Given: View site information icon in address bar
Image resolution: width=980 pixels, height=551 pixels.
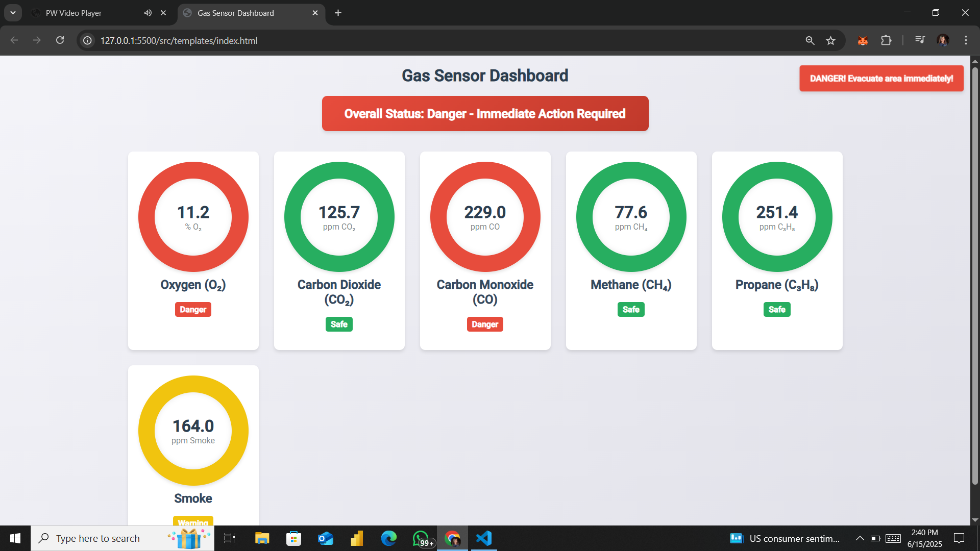Looking at the screenshot, I should tap(88, 40).
